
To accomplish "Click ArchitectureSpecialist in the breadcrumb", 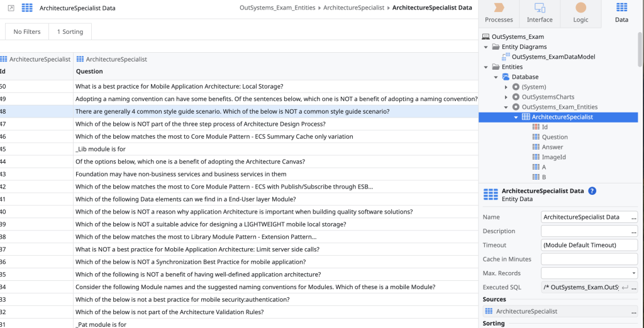I will point(353,8).
